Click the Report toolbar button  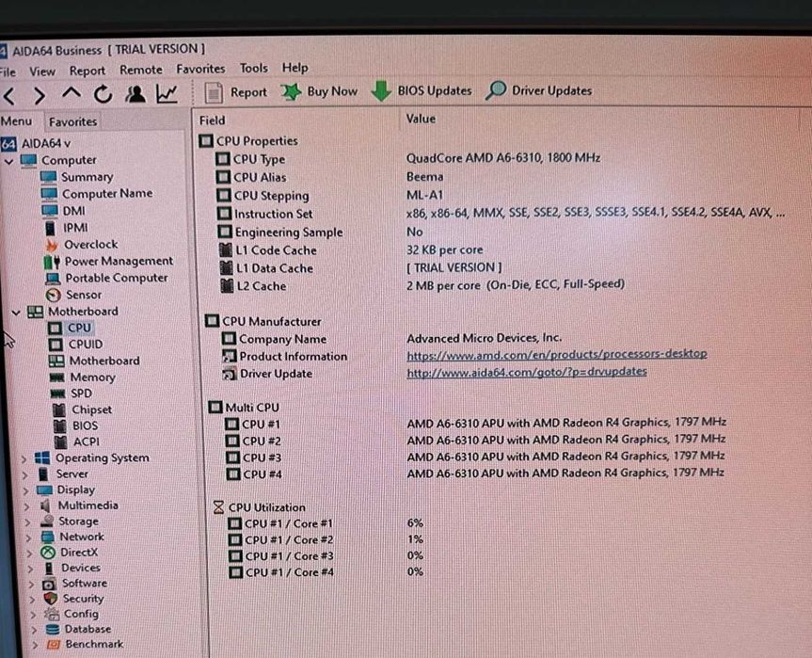pos(235,92)
